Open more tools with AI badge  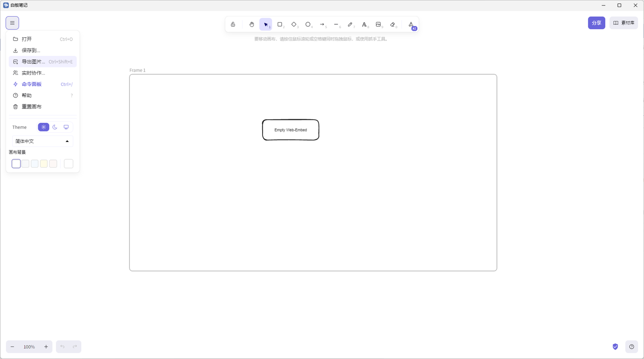pyautogui.click(x=411, y=25)
